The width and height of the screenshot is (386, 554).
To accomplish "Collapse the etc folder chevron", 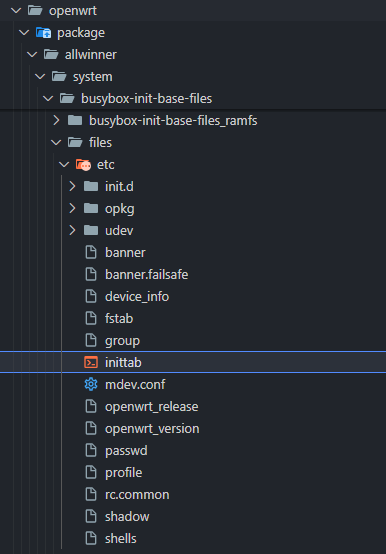I will (64, 164).
